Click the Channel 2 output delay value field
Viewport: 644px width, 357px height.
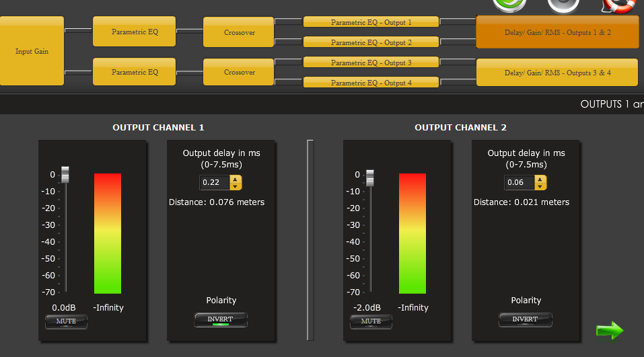[x=519, y=183]
